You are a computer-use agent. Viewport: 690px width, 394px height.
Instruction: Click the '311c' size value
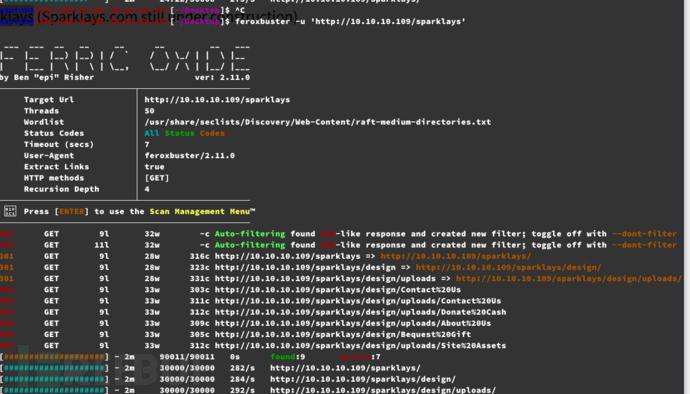tap(199, 301)
